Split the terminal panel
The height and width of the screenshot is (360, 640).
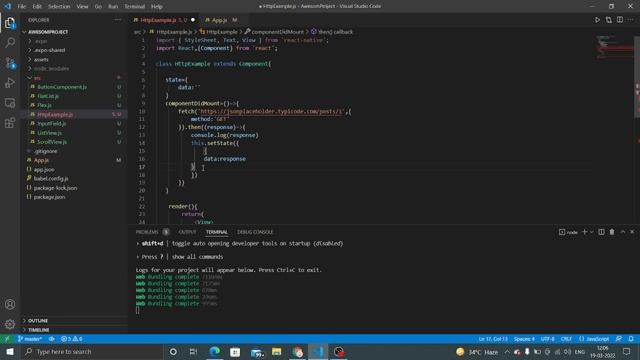[601, 232]
